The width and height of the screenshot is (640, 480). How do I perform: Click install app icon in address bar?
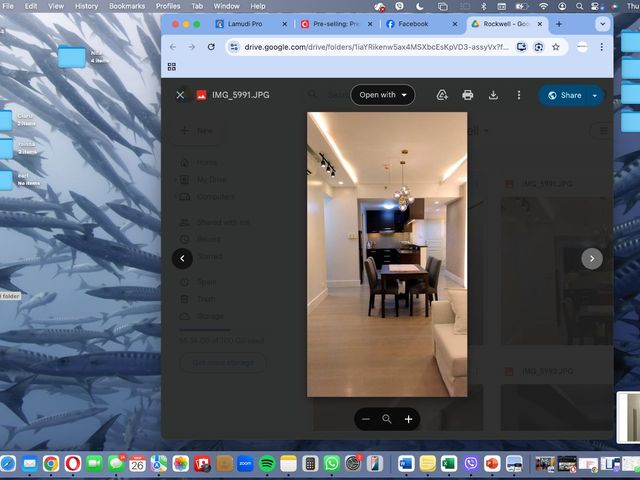[x=521, y=47]
